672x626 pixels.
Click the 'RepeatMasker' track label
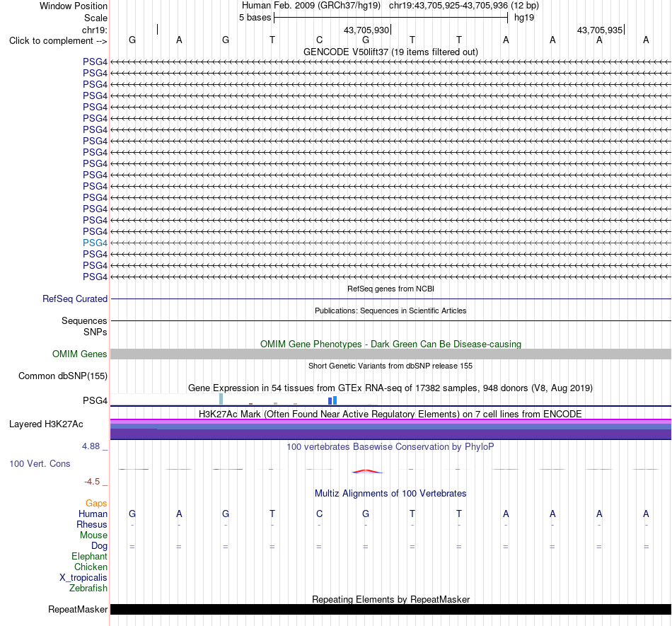(78, 609)
